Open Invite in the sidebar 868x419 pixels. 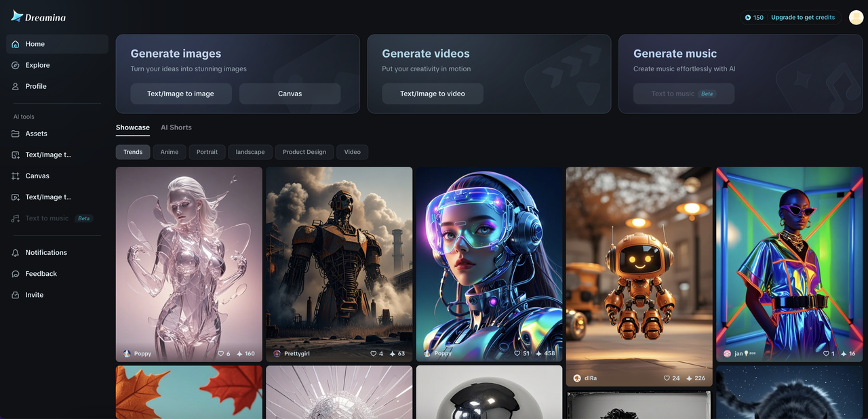(57, 295)
